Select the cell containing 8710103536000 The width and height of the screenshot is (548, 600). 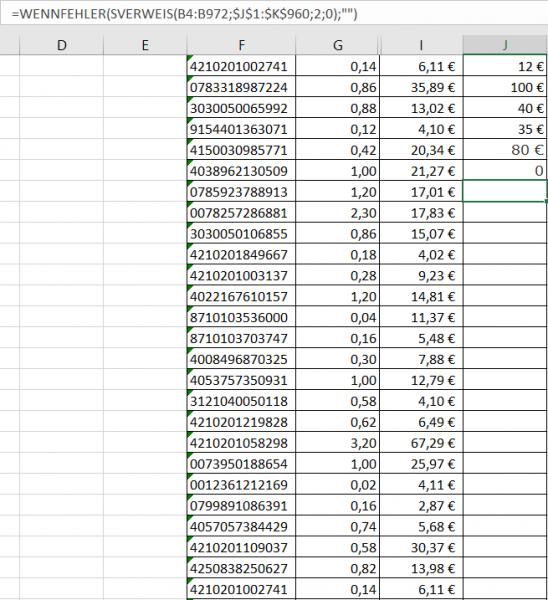click(241, 317)
